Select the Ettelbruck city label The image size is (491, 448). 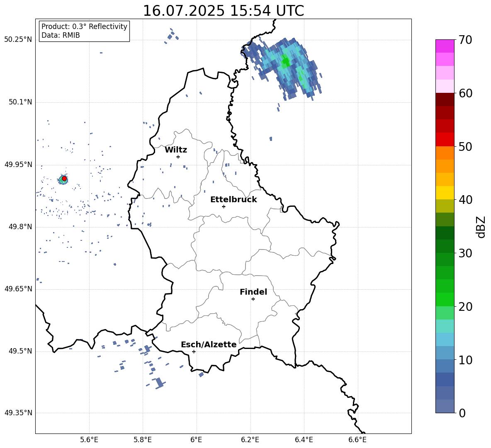click(x=233, y=200)
